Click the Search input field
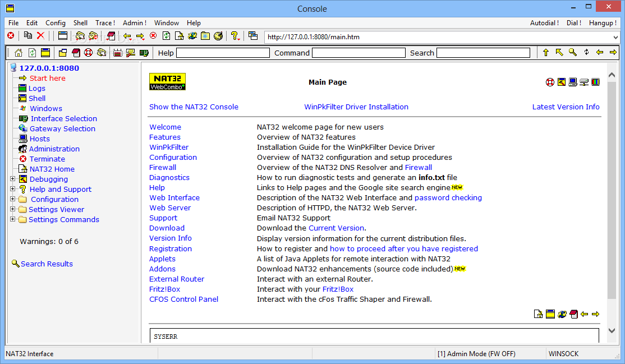Screen dimensions: 625x364 [484, 53]
